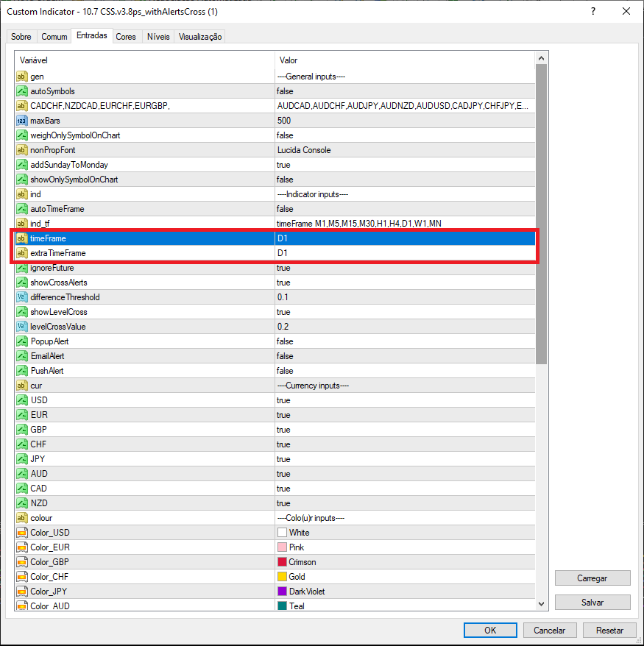Click the scrollbar down arrow
The width and height of the screenshot is (644, 646).
(542, 604)
